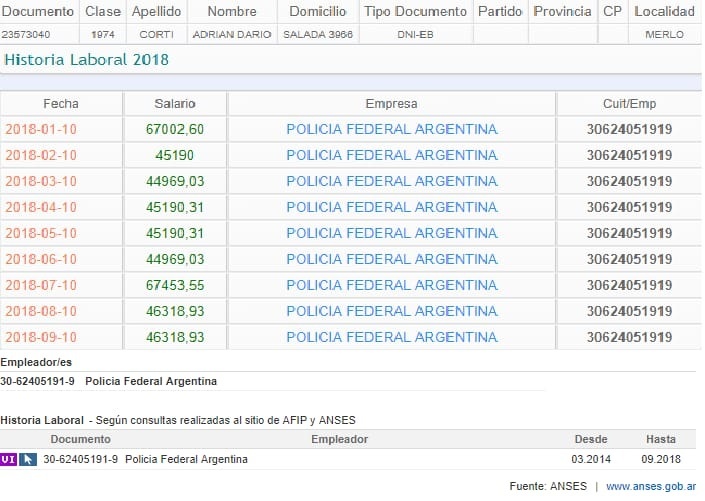The image size is (705, 501).
Task: Click the date 2018-04-10
Action: (41, 207)
